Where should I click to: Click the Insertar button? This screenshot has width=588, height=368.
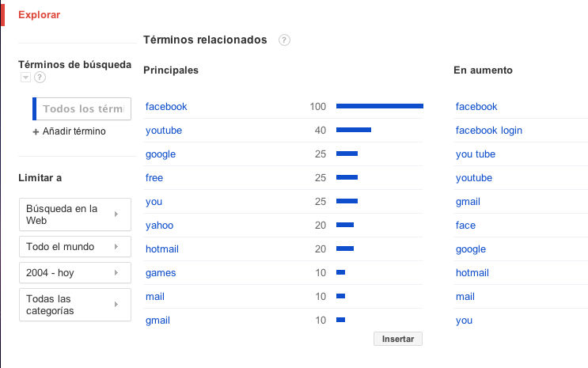[397, 339]
